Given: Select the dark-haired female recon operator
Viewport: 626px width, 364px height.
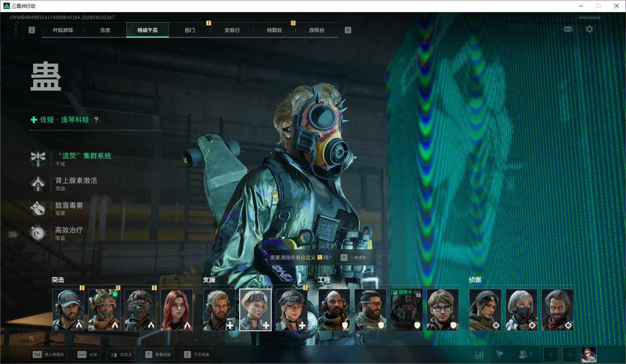Looking at the screenshot, I should tap(485, 310).
